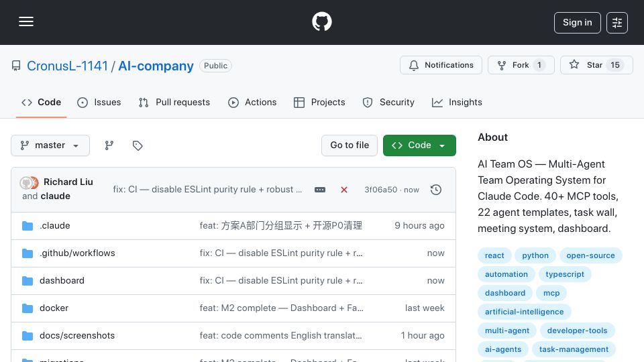
Task: View tags using the tag icon
Action: point(138,145)
